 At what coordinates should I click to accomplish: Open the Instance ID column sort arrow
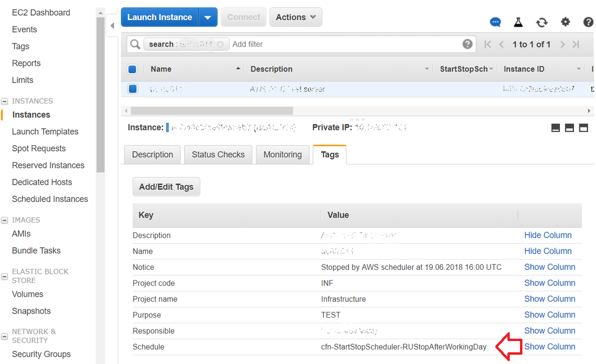click(x=579, y=69)
